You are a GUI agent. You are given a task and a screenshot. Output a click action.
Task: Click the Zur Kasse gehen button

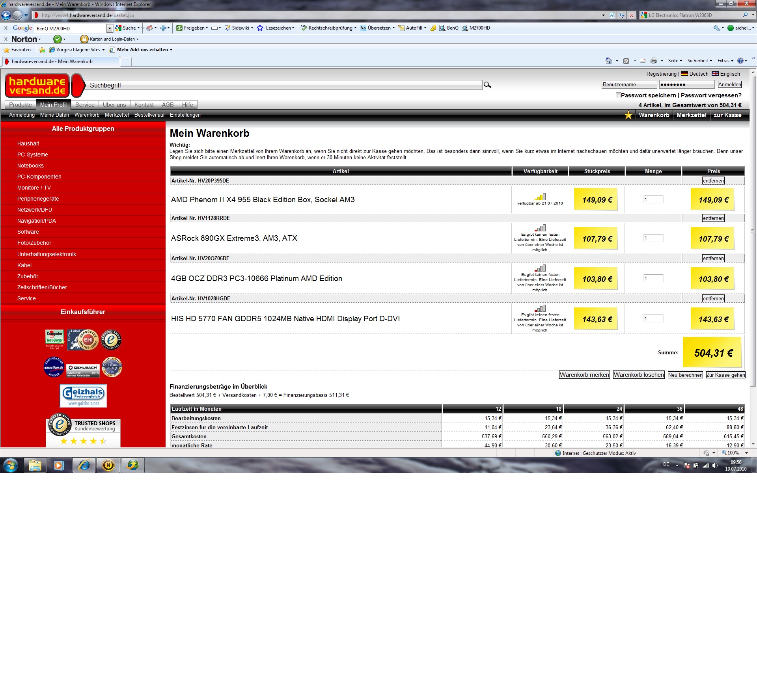tap(725, 375)
